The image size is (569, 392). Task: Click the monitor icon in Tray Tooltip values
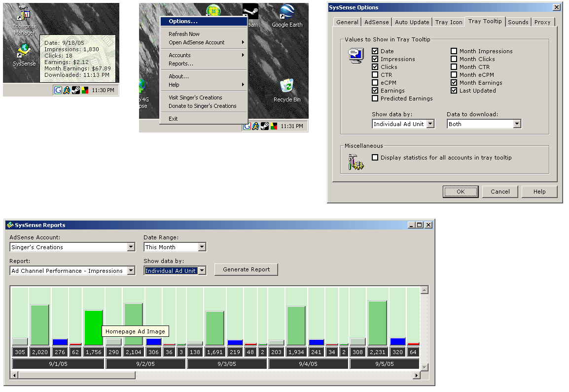tap(355, 56)
